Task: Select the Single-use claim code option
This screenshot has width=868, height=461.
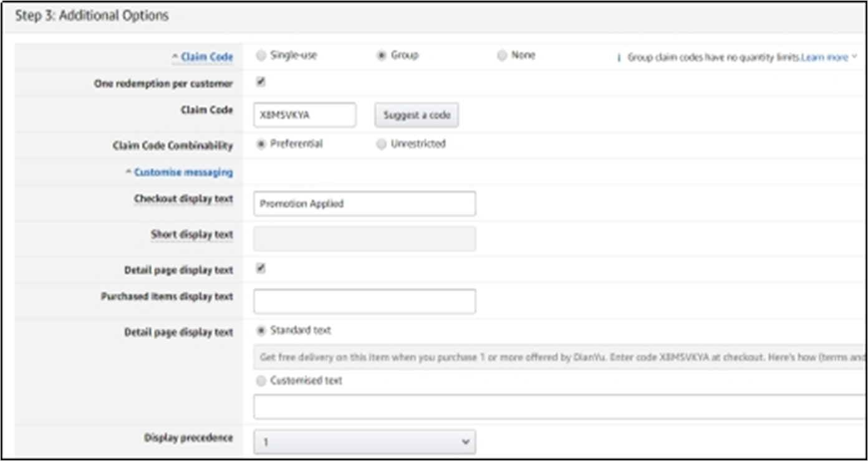Action: 261,55
